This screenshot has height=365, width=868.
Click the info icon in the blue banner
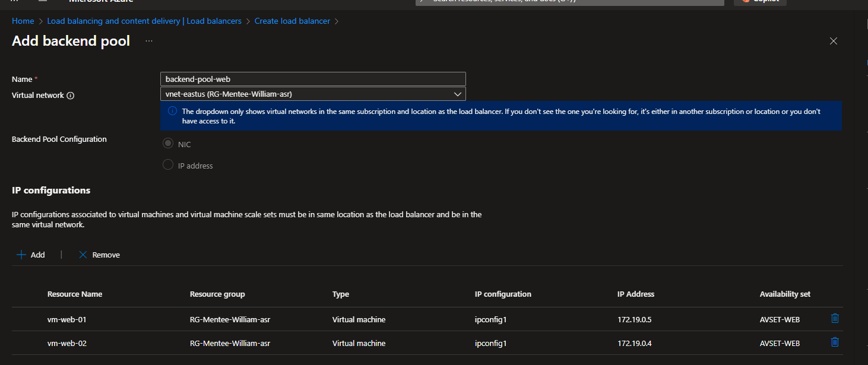click(172, 111)
